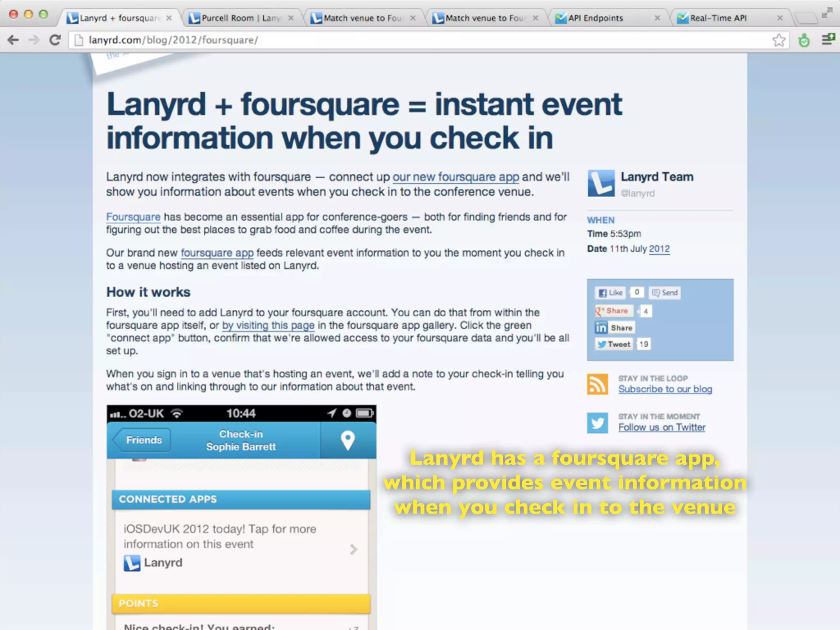This screenshot has height=630, width=840.
Task: Click the orange RSS feed icon
Action: pyautogui.click(x=597, y=384)
